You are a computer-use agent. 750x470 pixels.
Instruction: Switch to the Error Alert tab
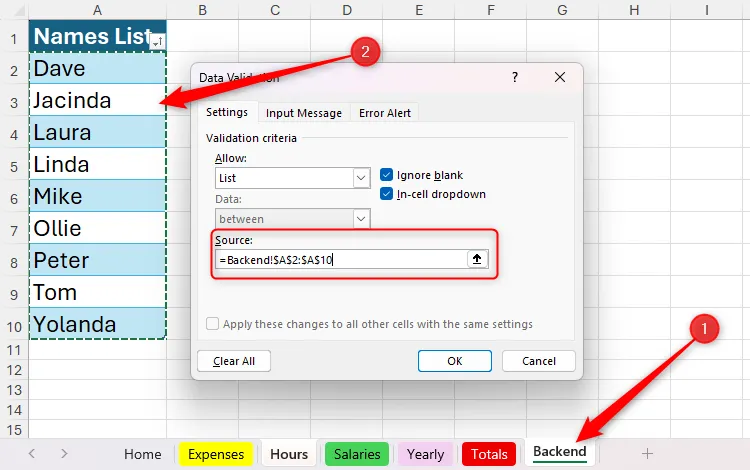click(384, 113)
